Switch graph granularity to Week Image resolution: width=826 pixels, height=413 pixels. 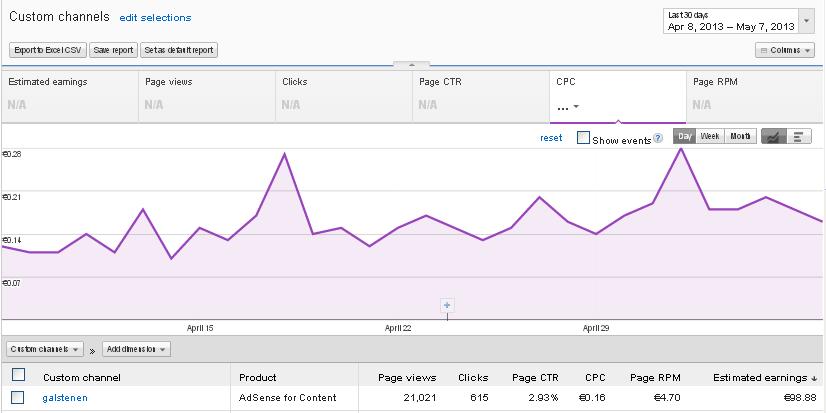click(710, 136)
